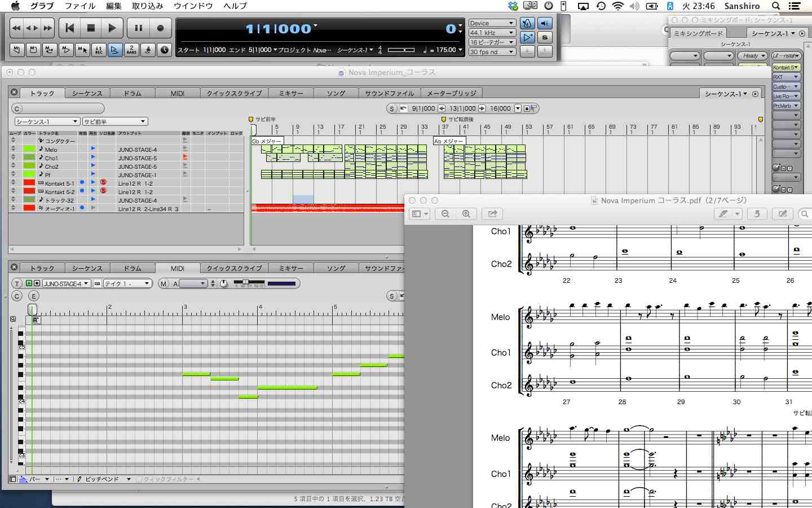
Task: Adjust the tempo slider in the control panel
Action: point(401,50)
